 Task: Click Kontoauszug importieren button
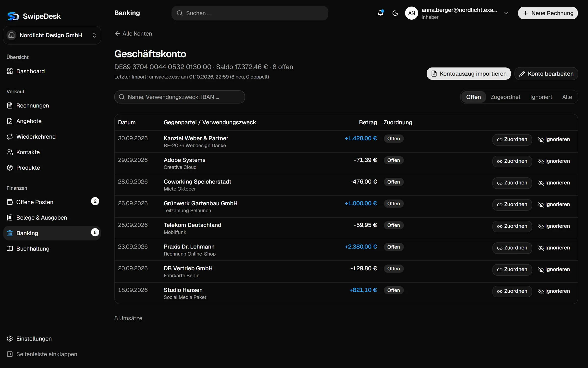pyautogui.click(x=468, y=74)
